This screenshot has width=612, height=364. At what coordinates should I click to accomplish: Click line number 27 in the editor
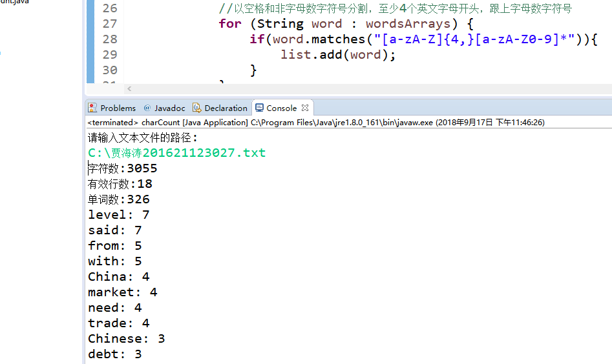[x=110, y=24]
